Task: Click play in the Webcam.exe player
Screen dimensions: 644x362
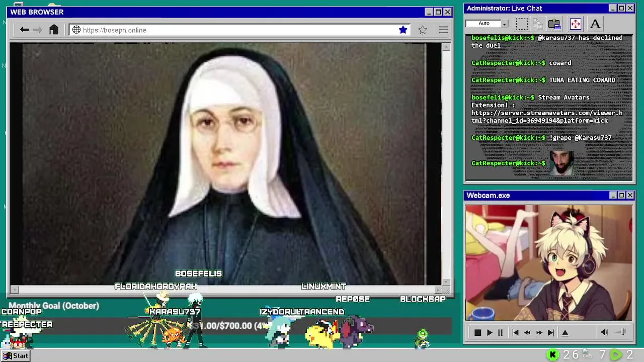Action: pyautogui.click(x=489, y=332)
